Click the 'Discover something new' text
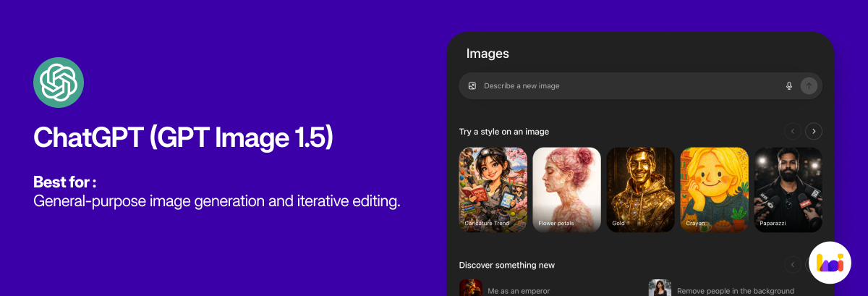This screenshot has width=868, height=296. (x=507, y=265)
